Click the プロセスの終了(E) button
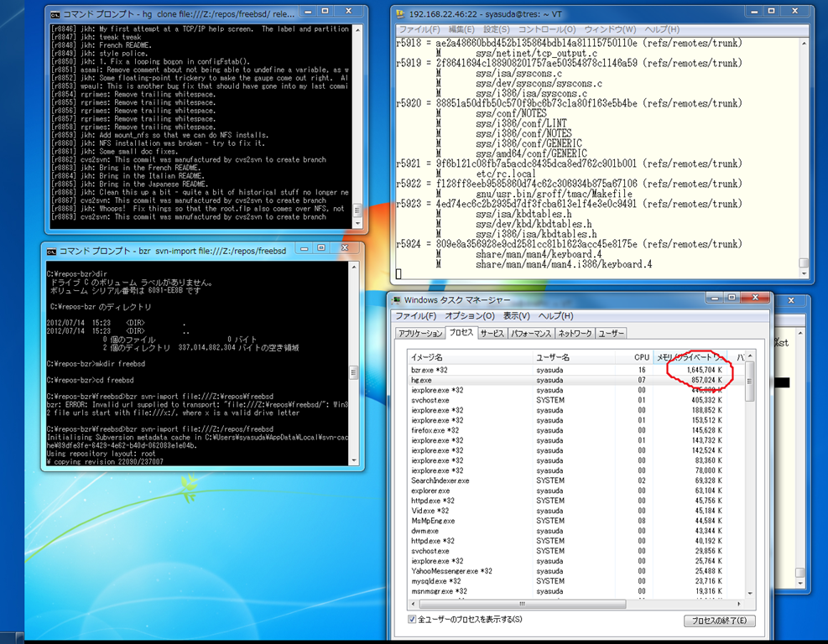 (x=720, y=621)
